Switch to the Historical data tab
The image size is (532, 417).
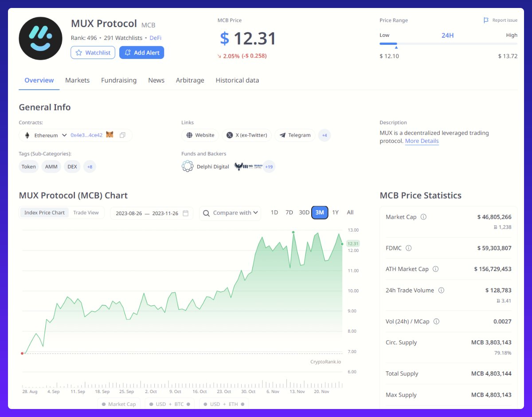tap(237, 80)
